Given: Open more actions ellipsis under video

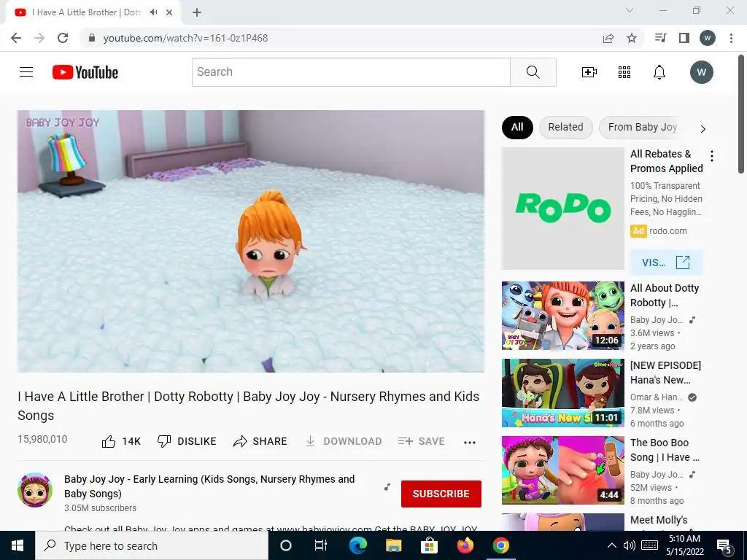Looking at the screenshot, I should point(470,443).
